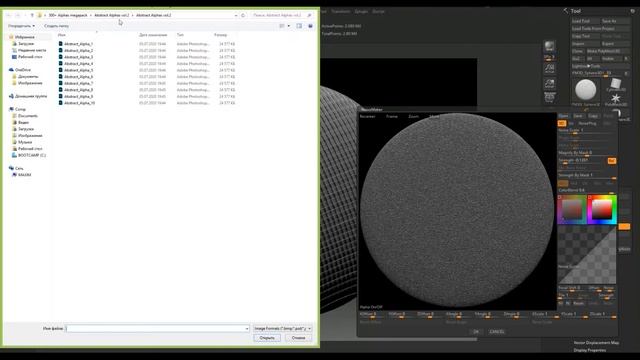The width and height of the screenshot is (640, 360).
Task: Click CANCEL in the NoiseMaker dialog
Action: pyautogui.click(x=497, y=332)
